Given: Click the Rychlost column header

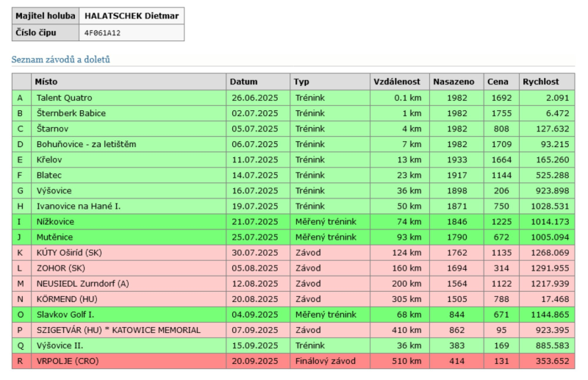Looking at the screenshot, I should 541,82.
